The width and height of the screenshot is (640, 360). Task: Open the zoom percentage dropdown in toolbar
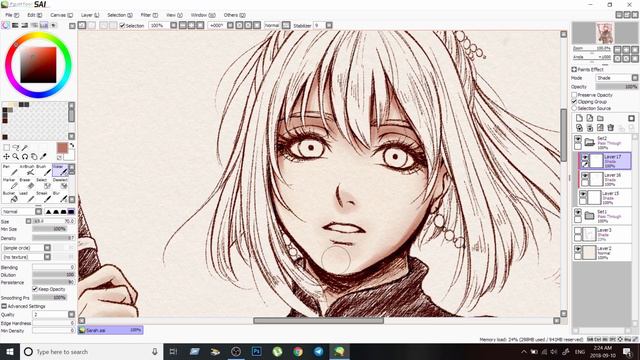pyautogui.click(x=173, y=25)
